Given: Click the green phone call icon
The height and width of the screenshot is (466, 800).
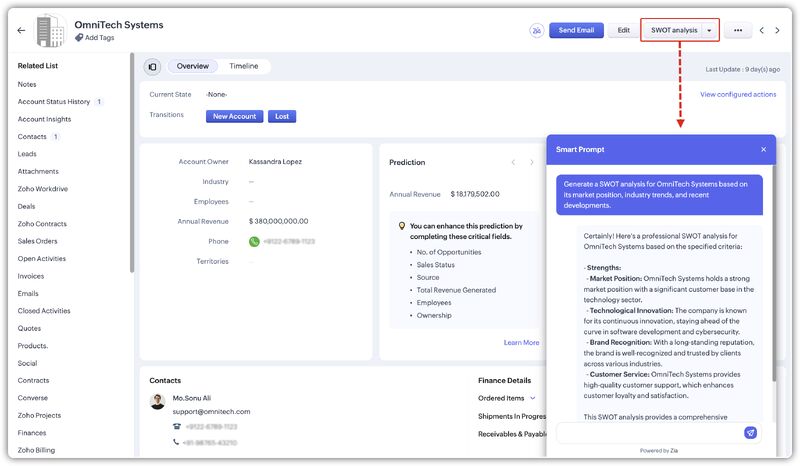Looking at the screenshot, I should tap(254, 241).
